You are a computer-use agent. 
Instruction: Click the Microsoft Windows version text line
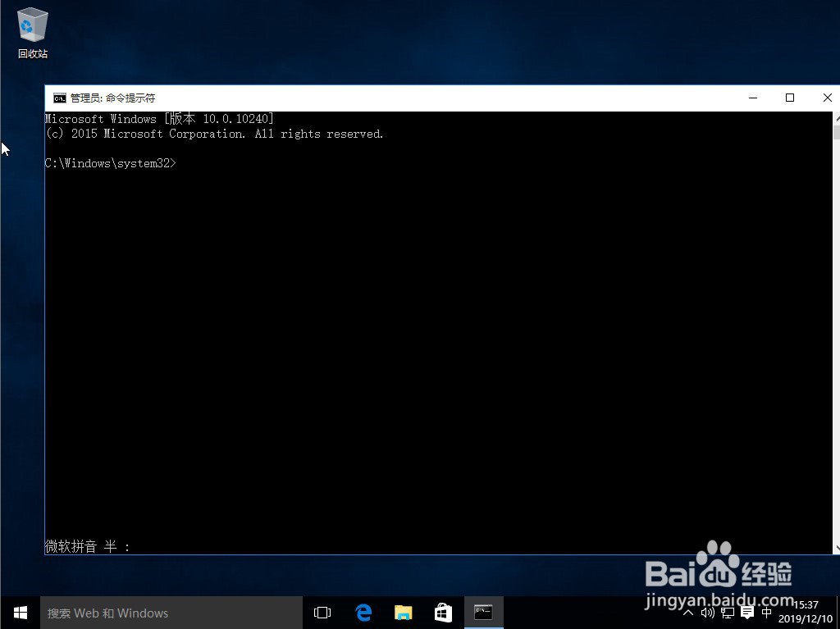[x=159, y=118]
